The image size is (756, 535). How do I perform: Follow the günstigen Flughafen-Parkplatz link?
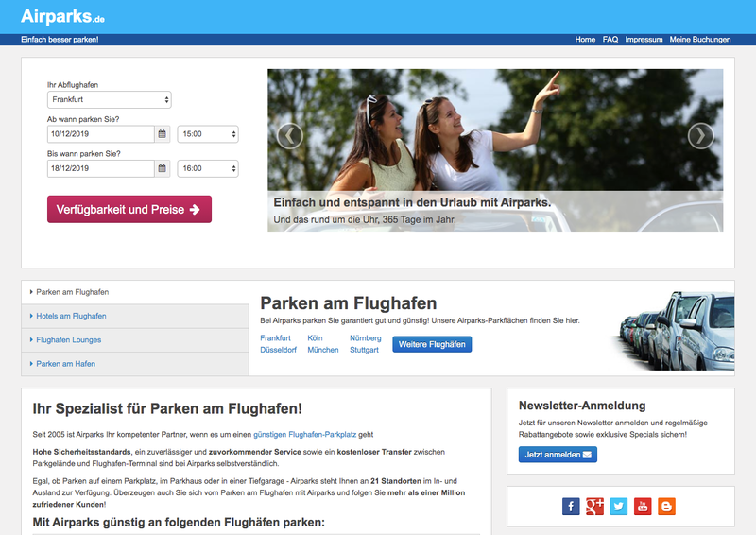[x=304, y=435]
